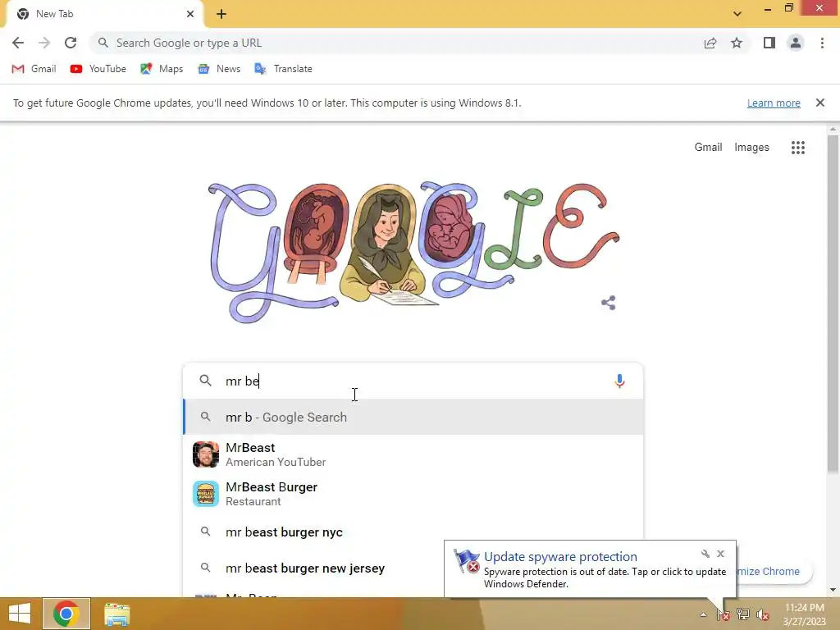Open the Chrome profile avatar
This screenshot has height=630, width=840.
coord(796,43)
